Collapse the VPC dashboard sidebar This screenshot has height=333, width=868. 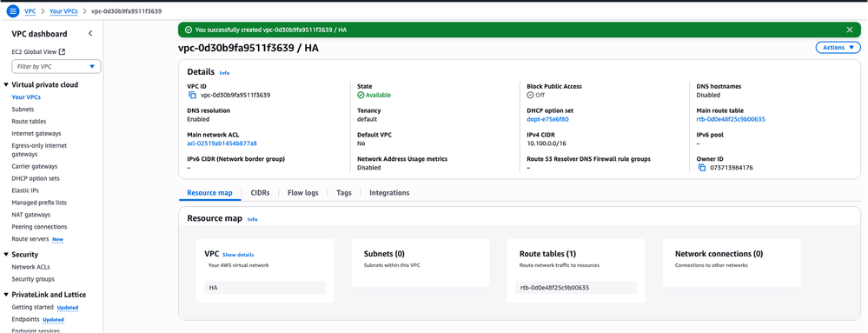(90, 34)
